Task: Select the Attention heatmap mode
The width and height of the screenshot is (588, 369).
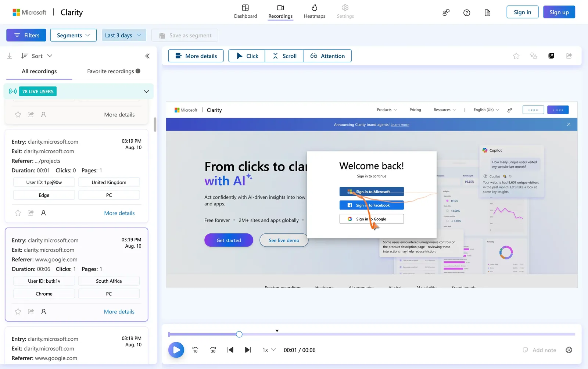Action: (327, 56)
